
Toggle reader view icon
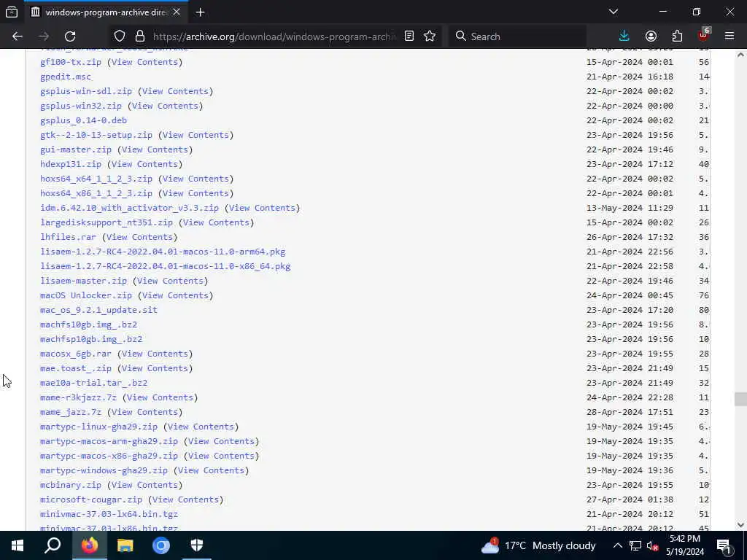coord(409,36)
